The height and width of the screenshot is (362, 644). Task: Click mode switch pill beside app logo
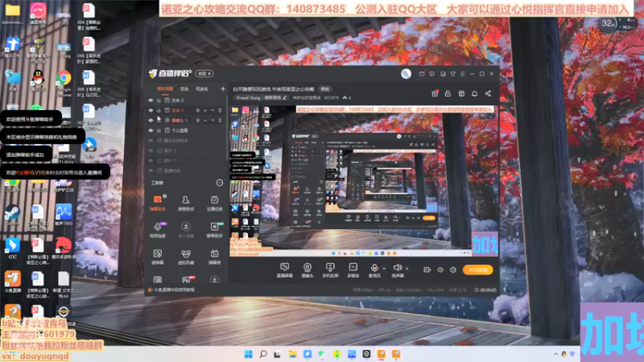click(204, 73)
